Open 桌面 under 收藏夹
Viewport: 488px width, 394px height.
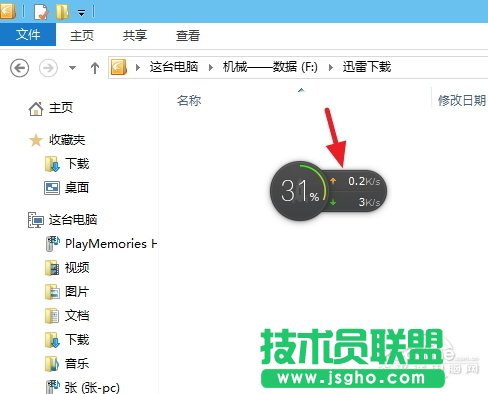point(77,188)
